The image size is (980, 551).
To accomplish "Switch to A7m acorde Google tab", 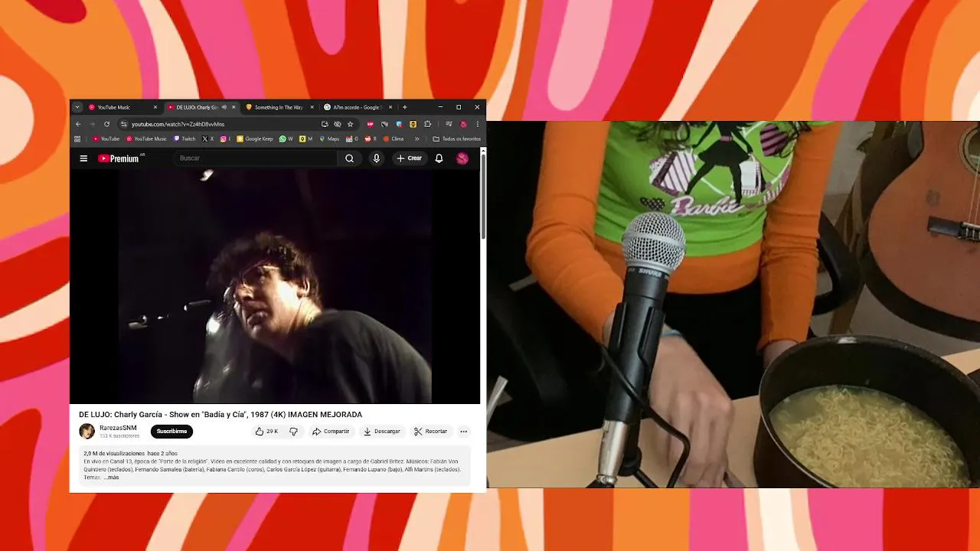I will point(357,107).
